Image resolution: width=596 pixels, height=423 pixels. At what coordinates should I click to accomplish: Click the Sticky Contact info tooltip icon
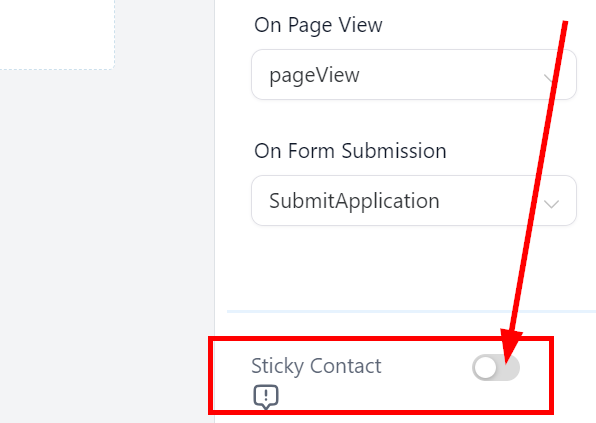pyautogui.click(x=266, y=397)
